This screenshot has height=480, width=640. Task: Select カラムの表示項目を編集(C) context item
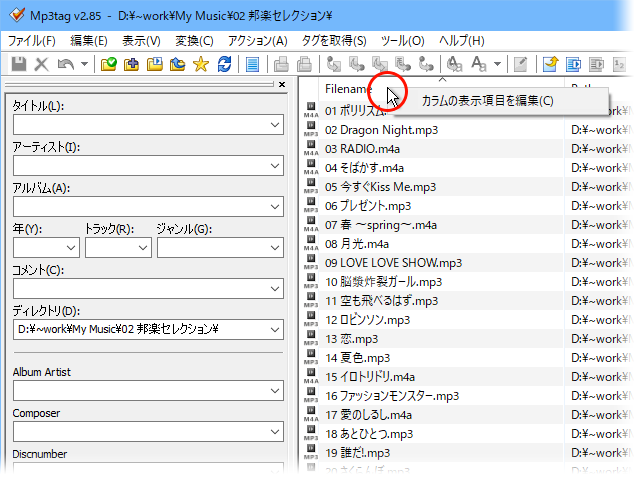(x=486, y=100)
